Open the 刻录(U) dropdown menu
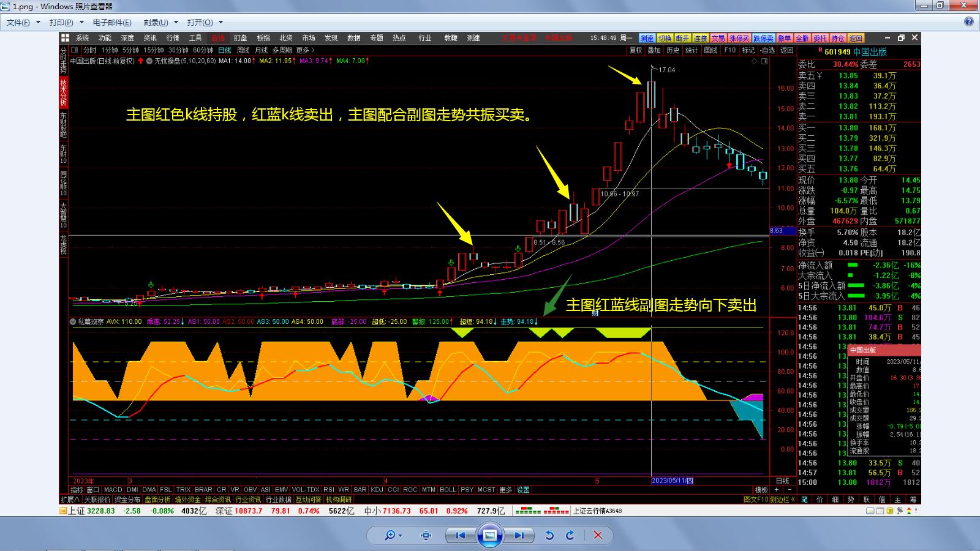The image size is (980, 551). coord(160,23)
